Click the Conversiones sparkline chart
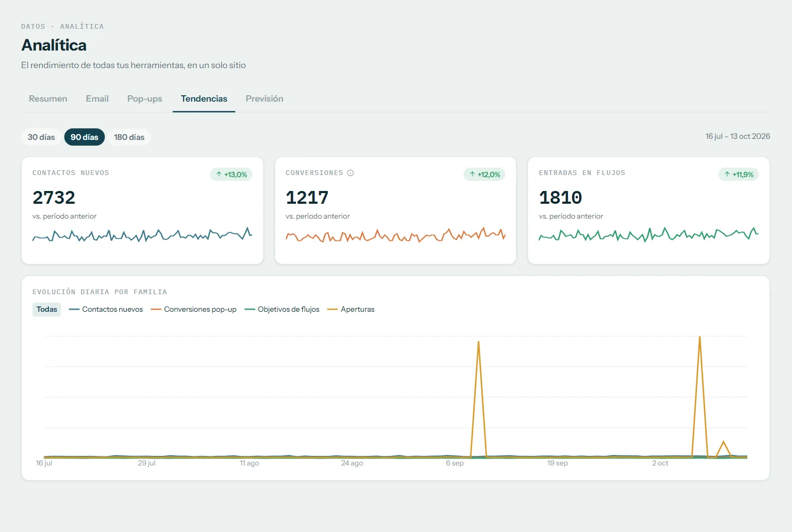 (x=395, y=235)
